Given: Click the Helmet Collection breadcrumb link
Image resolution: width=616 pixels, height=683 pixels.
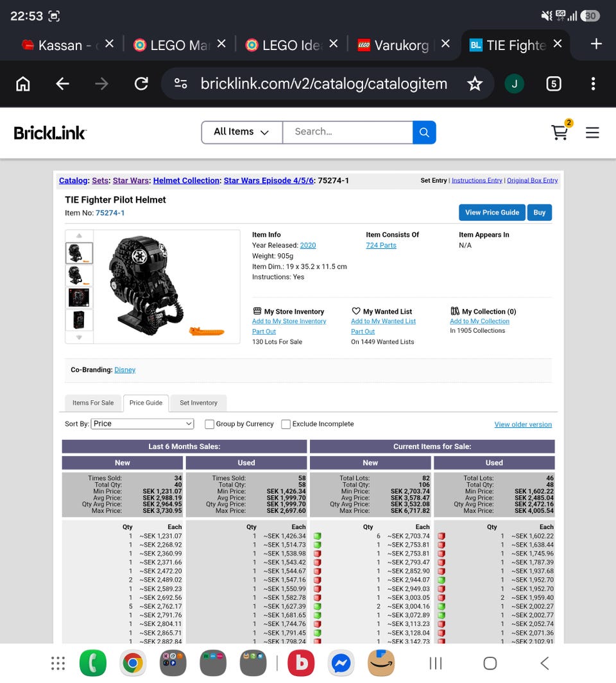Looking at the screenshot, I should [x=186, y=180].
